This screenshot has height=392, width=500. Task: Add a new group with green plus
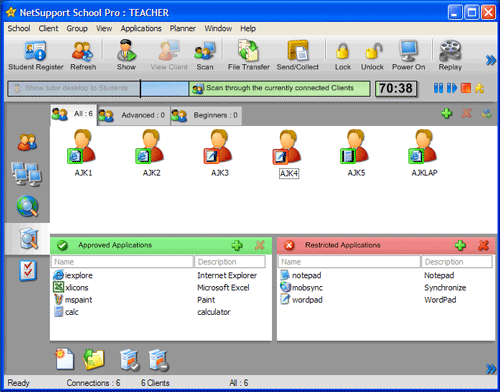click(447, 114)
